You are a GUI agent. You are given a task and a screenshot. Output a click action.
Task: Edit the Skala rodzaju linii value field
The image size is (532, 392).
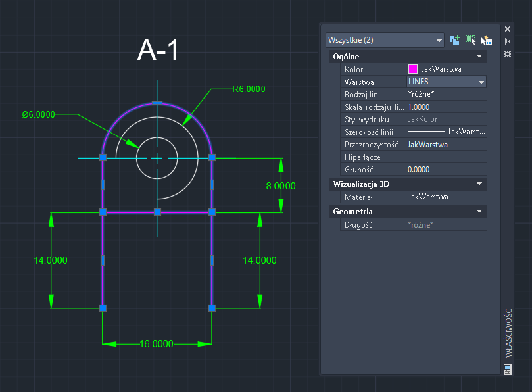pos(446,107)
